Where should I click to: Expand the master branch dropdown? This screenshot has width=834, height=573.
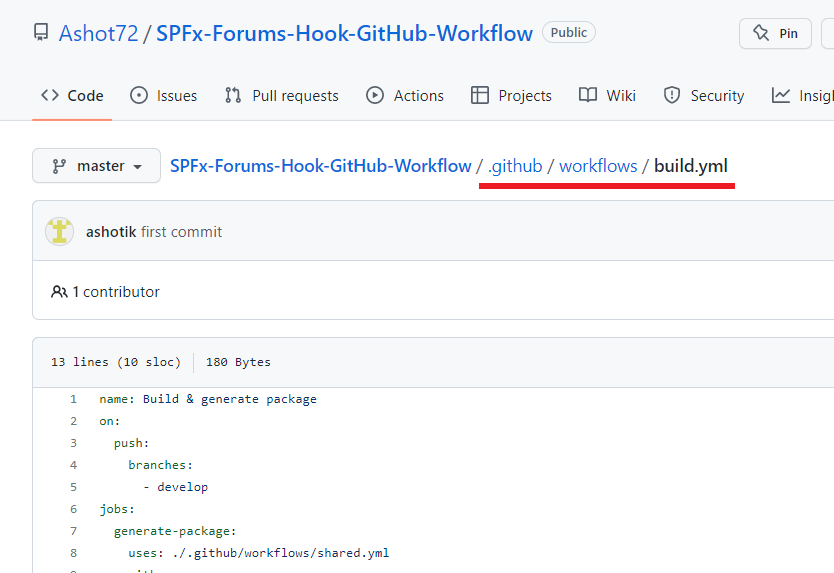click(96, 166)
